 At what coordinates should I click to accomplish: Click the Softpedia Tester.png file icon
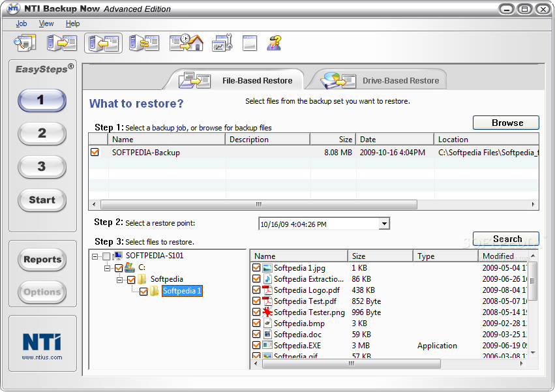[267, 312]
